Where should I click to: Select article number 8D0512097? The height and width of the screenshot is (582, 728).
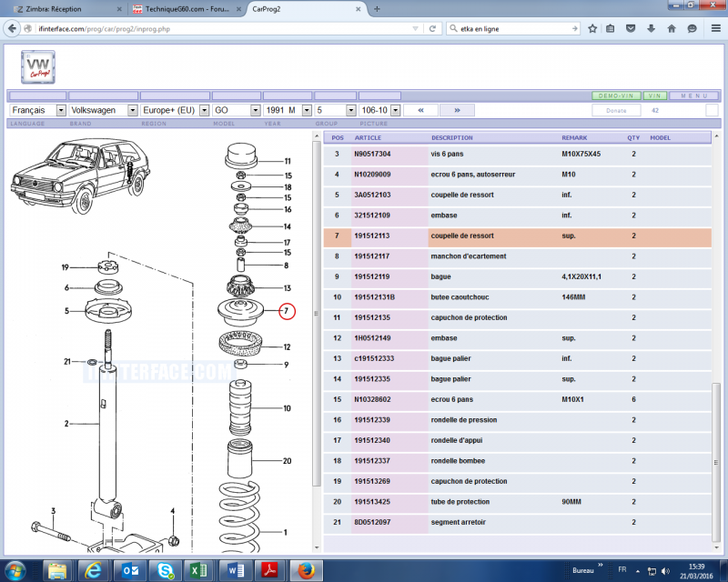pos(372,522)
